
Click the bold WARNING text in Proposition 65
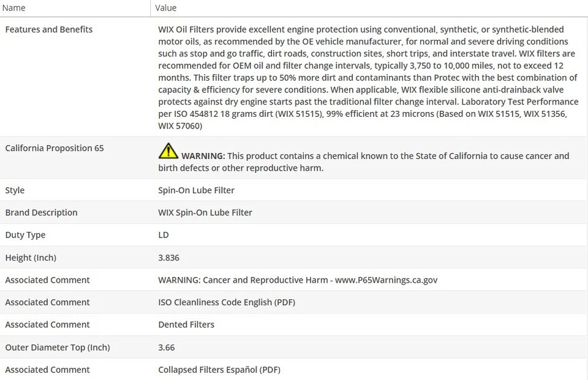click(203, 156)
